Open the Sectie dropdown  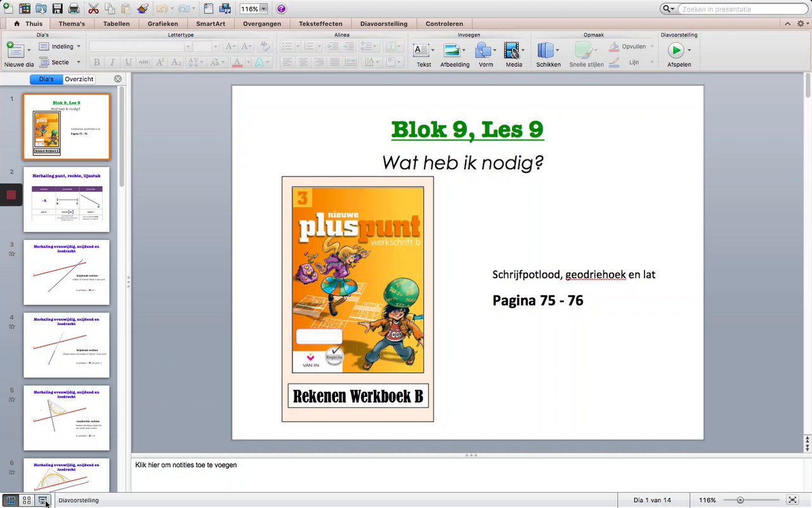coord(60,62)
